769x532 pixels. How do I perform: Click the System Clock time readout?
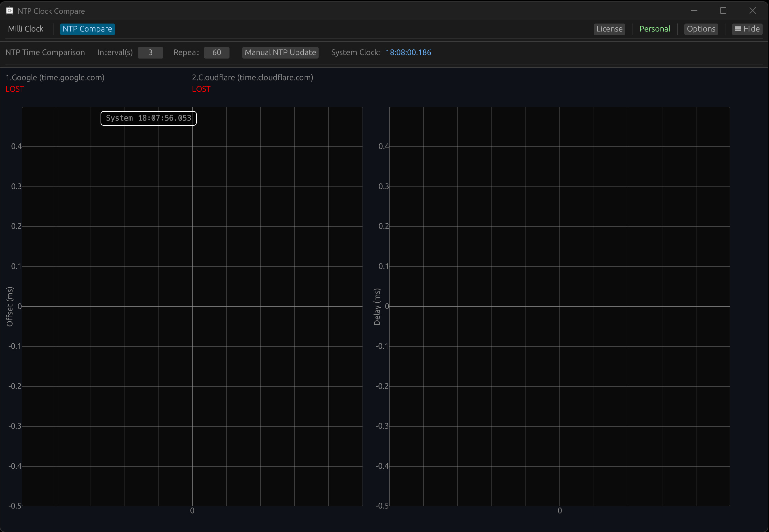click(x=408, y=53)
